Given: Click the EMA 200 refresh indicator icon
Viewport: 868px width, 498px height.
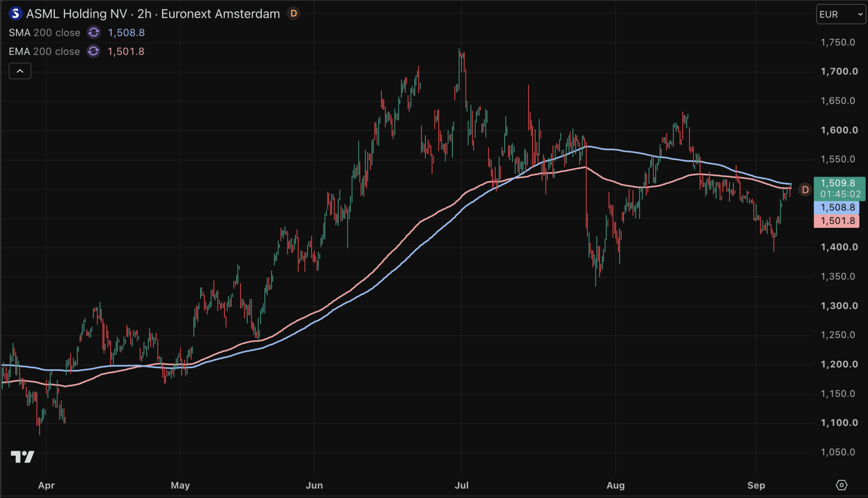Looking at the screenshot, I should (94, 52).
